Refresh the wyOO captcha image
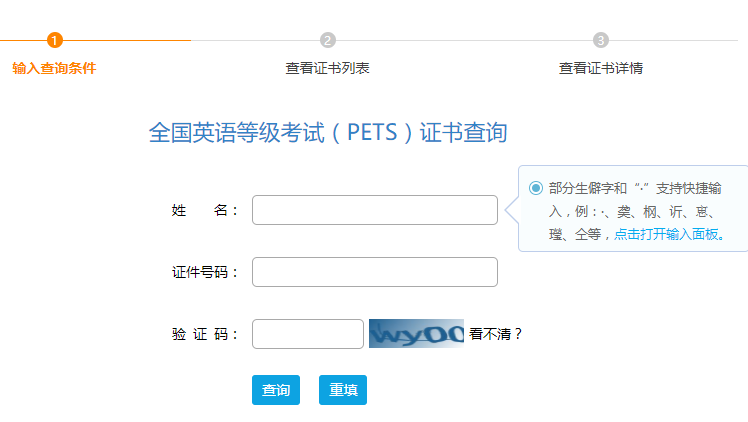Viewport: 748px width, 422px height. (x=416, y=333)
